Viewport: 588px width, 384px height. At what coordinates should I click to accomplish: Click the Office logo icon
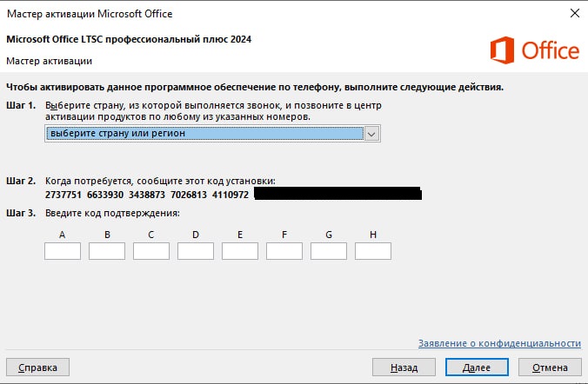(502, 50)
